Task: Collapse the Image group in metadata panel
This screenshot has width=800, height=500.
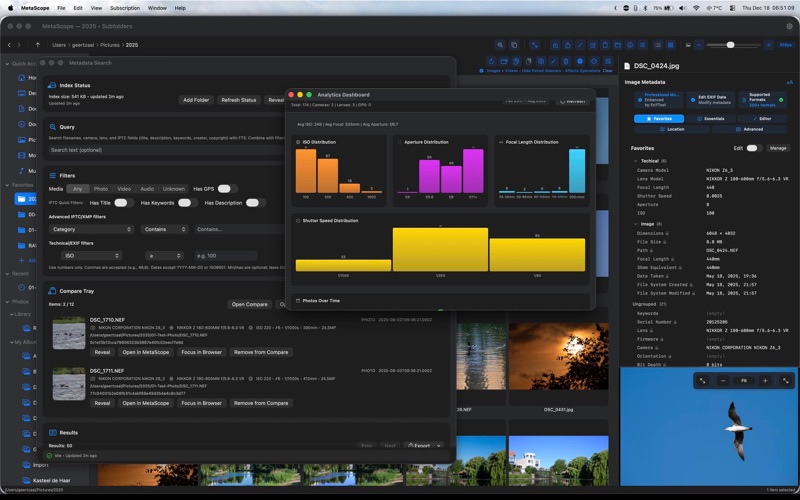Action: coord(636,224)
